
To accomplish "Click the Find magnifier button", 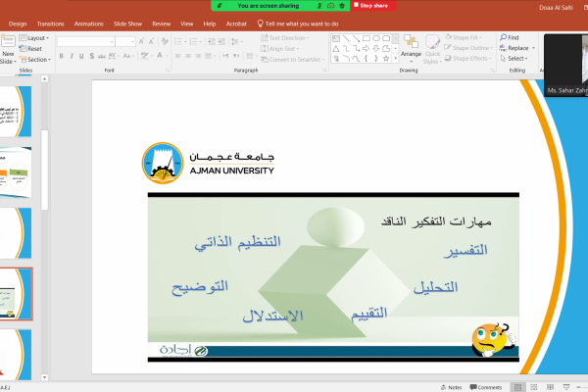I will click(509, 37).
